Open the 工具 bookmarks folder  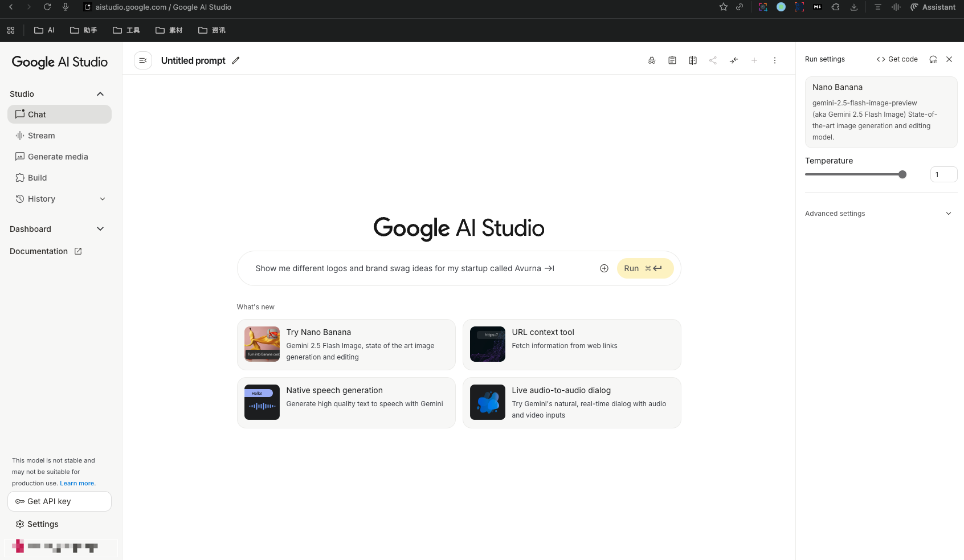coord(126,30)
